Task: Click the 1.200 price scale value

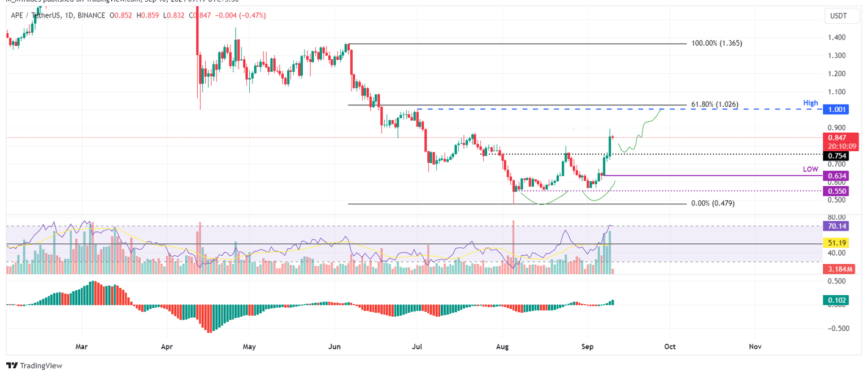Action: click(837, 74)
